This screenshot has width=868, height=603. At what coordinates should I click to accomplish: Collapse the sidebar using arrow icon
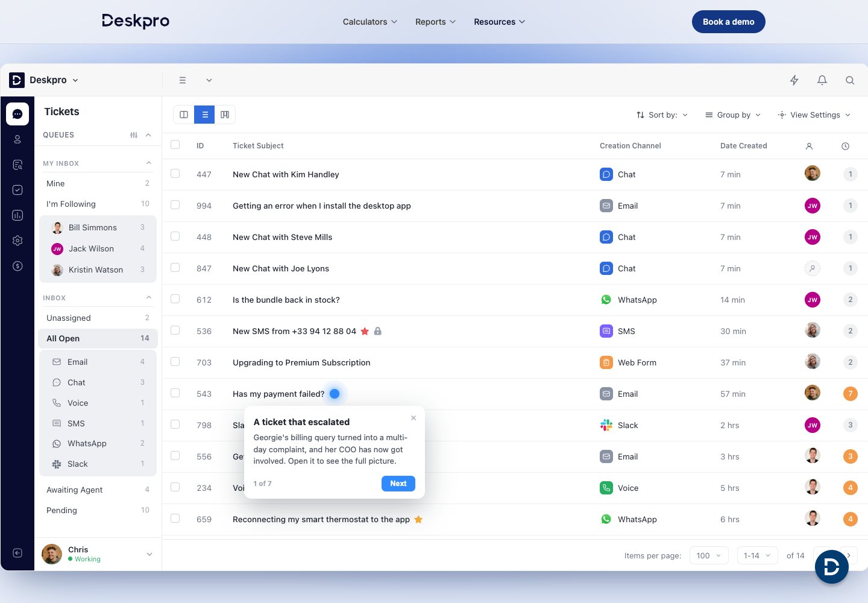[x=17, y=553]
